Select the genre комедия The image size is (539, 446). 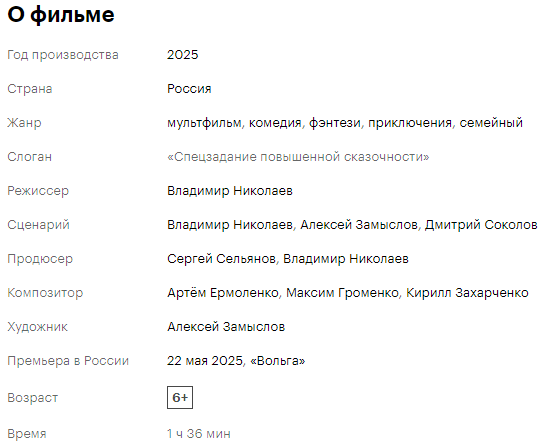[x=275, y=123]
